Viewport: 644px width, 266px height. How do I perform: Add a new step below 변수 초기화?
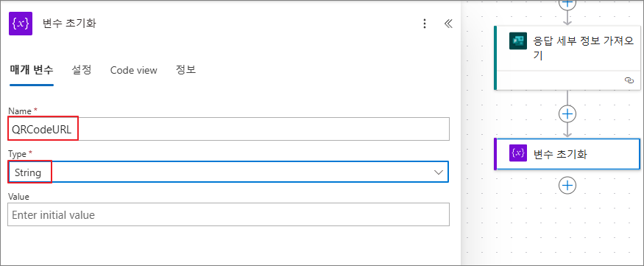point(567,185)
